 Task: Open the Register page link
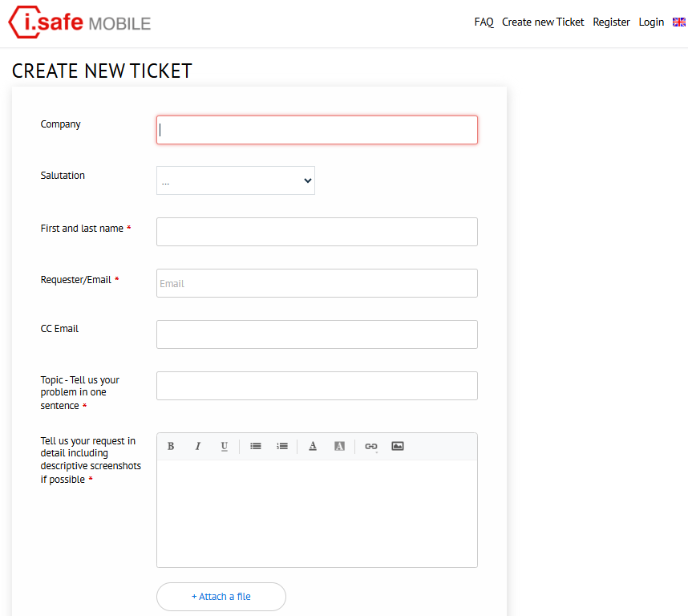(x=611, y=22)
